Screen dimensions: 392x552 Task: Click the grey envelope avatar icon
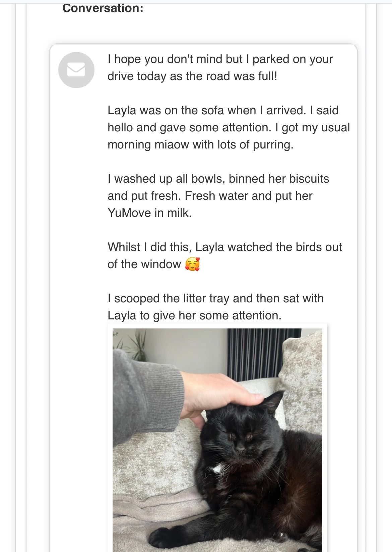tap(76, 70)
